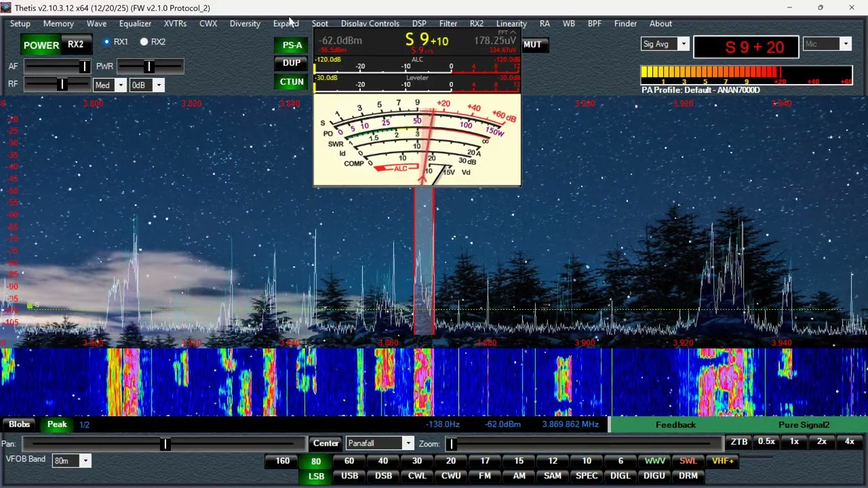The image size is (868, 488).
Task: Select FM mode
Action: click(485, 476)
